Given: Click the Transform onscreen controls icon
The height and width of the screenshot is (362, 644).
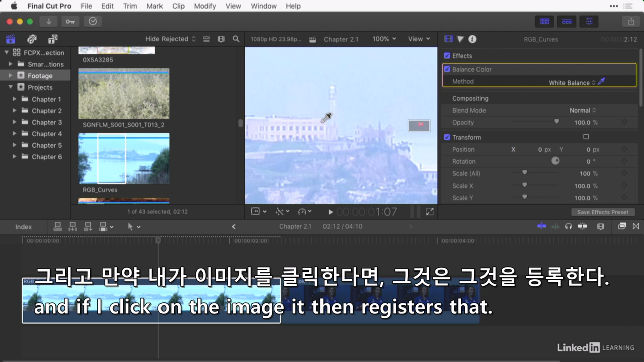Looking at the screenshot, I should pyautogui.click(x=586, y=137).
